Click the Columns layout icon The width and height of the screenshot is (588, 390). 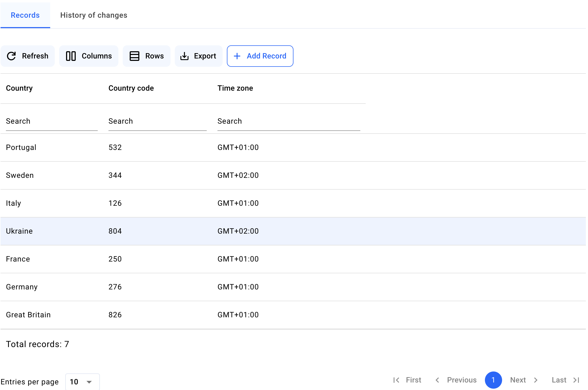[x=71, y=56]
